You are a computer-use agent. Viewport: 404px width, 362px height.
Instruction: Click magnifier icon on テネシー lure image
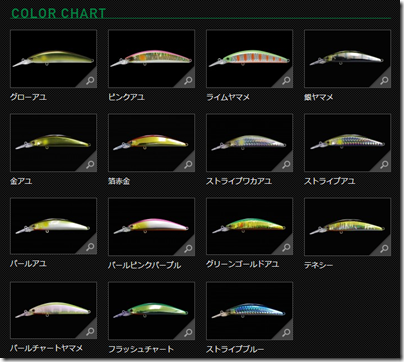384,249
